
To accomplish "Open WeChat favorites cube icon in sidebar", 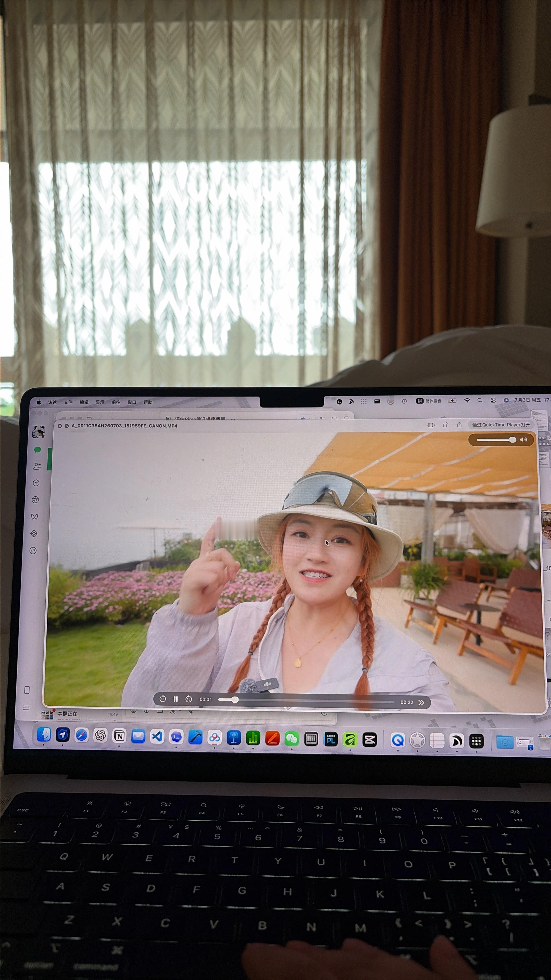I will tap(36, 483).
